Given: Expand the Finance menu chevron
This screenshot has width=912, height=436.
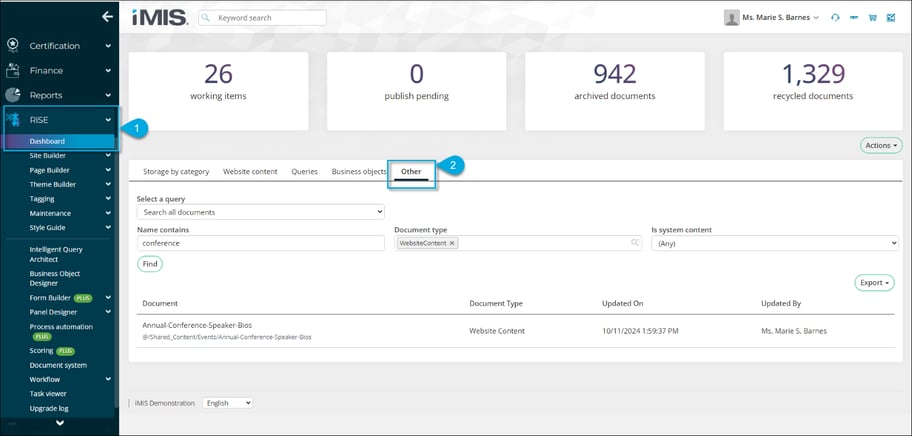Looking at the screenshot, I should (x=108, y=70).
